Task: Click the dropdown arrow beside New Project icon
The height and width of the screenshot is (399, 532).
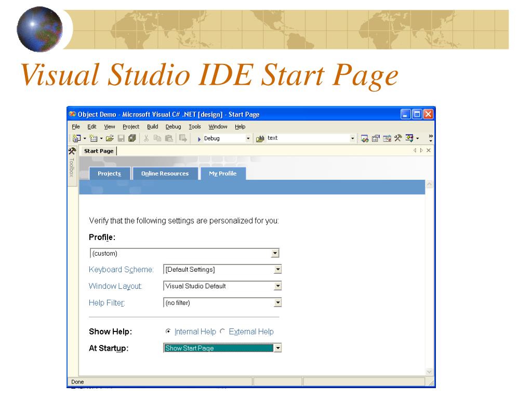Action: 85,138
